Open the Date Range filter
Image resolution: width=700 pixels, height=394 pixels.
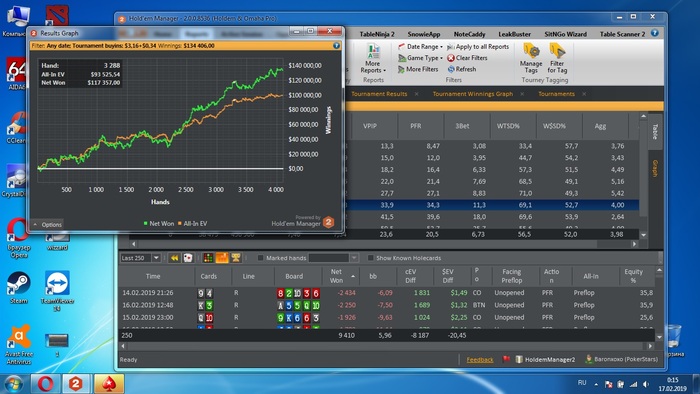coord(420,46)
